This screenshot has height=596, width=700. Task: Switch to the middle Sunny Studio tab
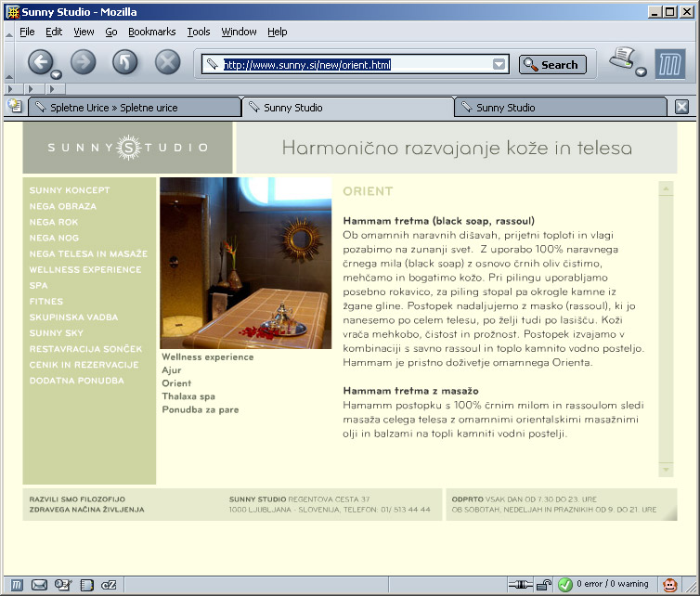[x=347, y=108]
